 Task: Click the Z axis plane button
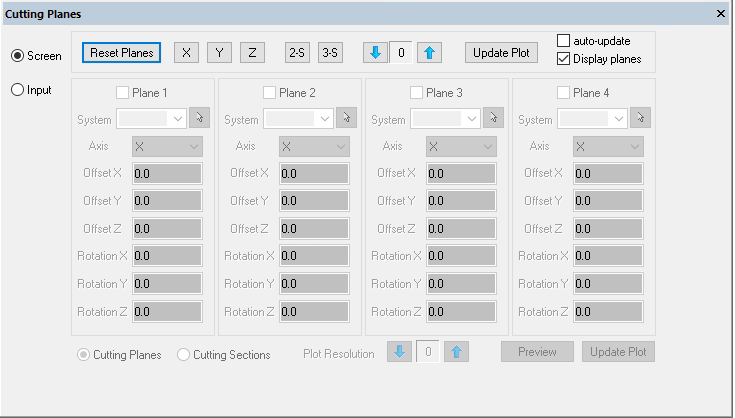tap(252, 53)
